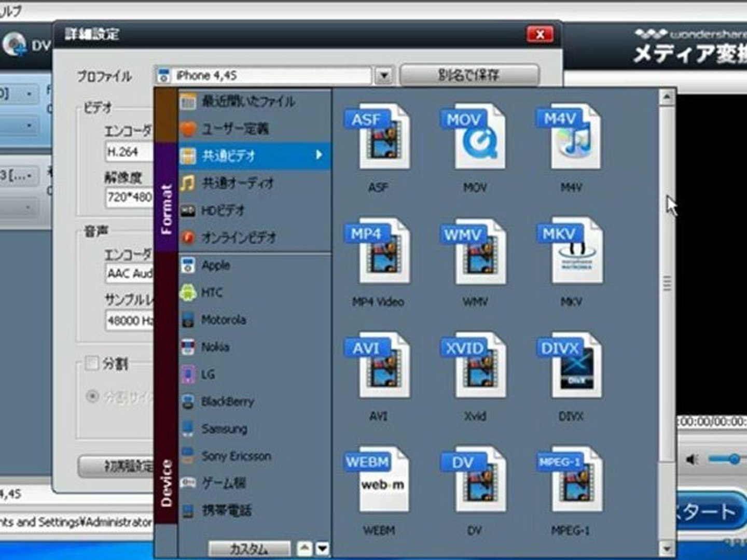Image resolution: width=747 pixels, height=560 pixels.
Task: Move category list up with arrow button
Action: pos(305,549)
